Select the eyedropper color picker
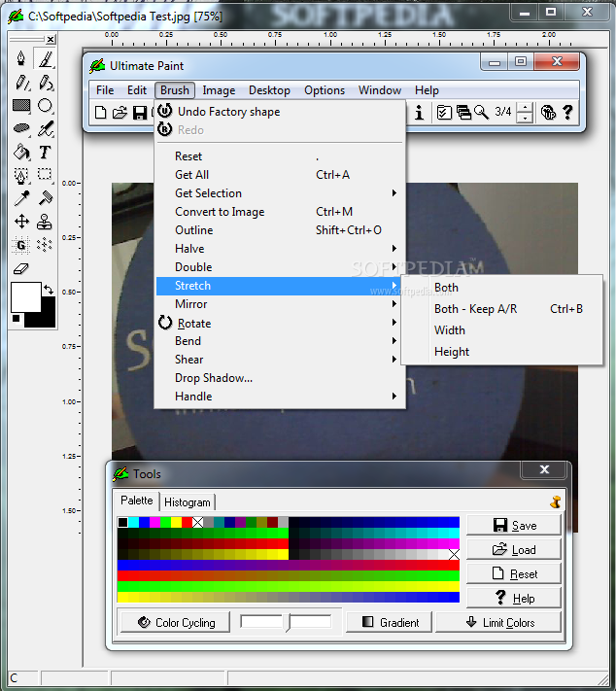This screenshot has height=691, width=616. click(x=21, y=198)
